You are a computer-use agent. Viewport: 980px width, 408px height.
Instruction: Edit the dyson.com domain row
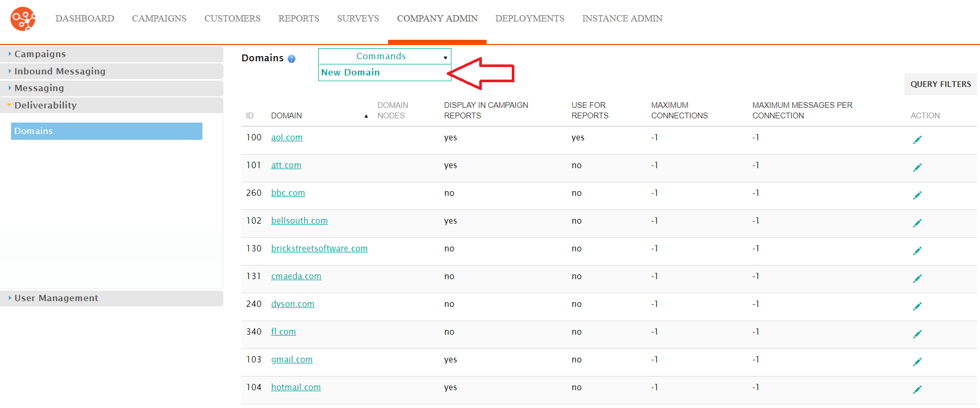(x=917, y=306)
